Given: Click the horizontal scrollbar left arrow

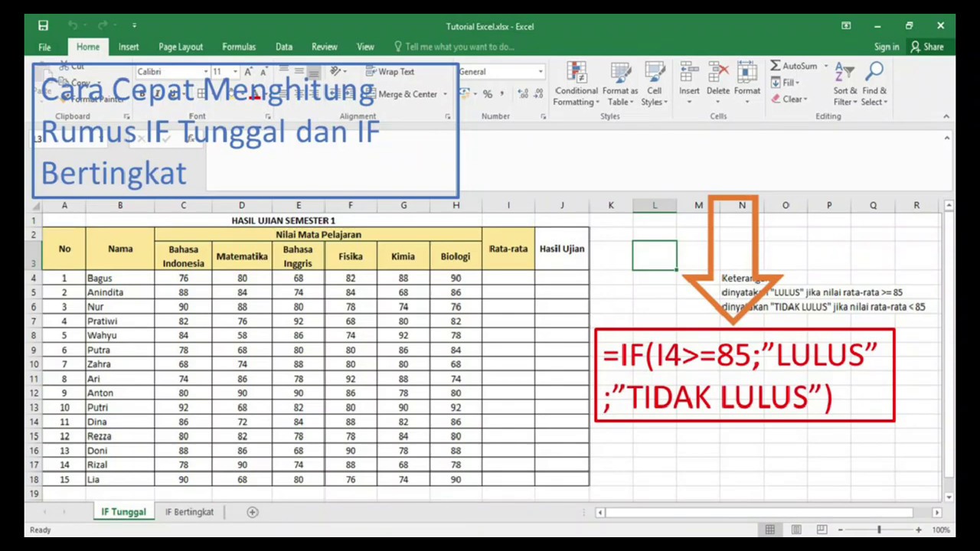Looking at the screenshot, I should click(600, 512).
